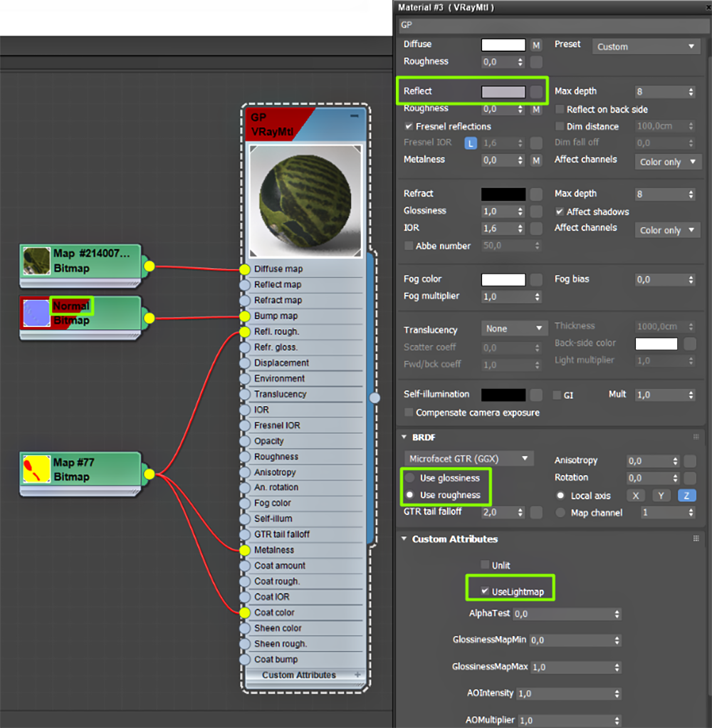Select the Map channel radio option
The image size is (712, 728).
560,513
